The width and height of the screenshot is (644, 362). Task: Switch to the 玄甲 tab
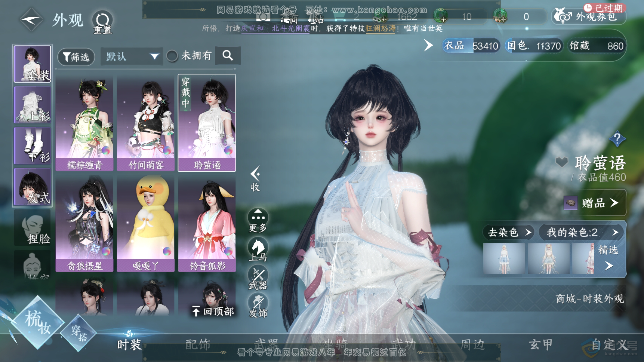[x=541, y=344]
